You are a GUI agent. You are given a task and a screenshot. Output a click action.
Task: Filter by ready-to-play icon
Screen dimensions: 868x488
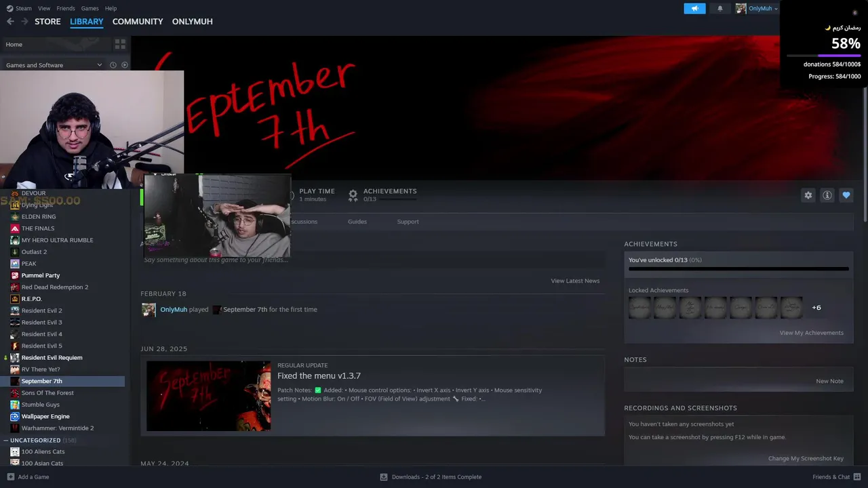click(x=124, y=65)
